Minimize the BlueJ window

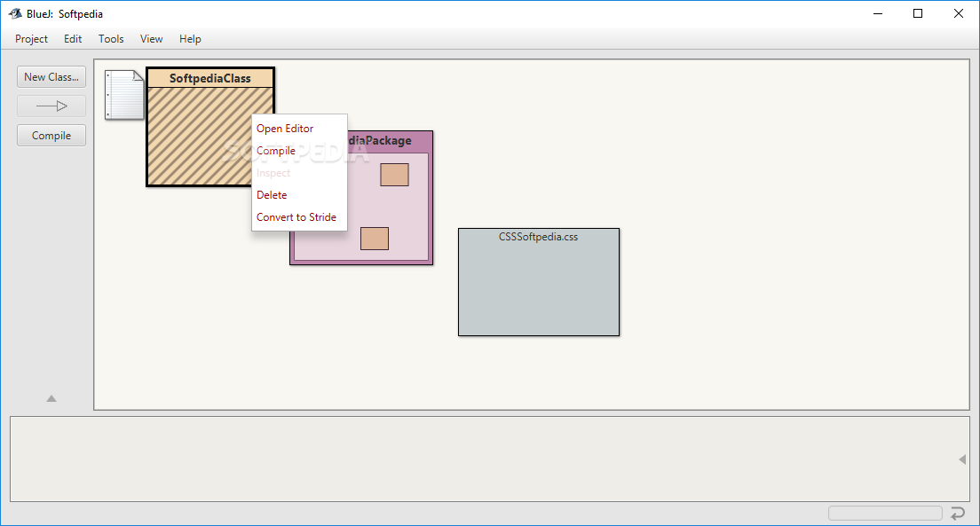(878, 13)
